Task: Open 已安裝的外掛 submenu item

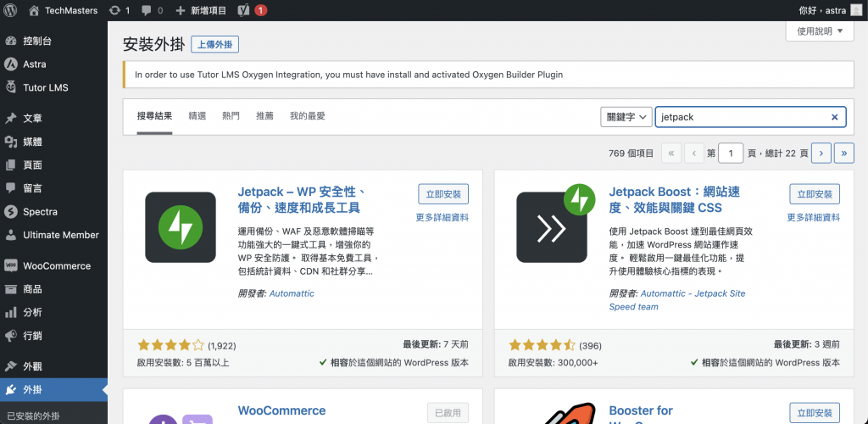Action: [x=33, y=416]
